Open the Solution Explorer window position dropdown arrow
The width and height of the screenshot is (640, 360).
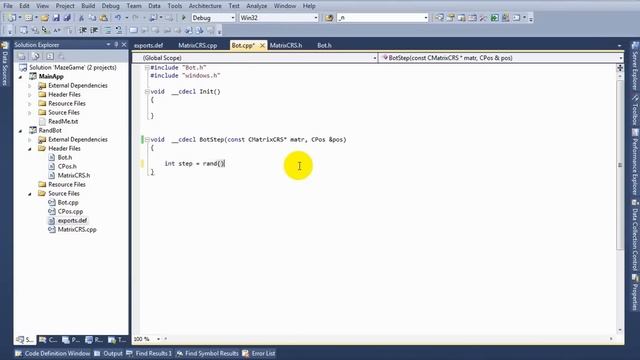pyautogui.click(x=108, y=44)
